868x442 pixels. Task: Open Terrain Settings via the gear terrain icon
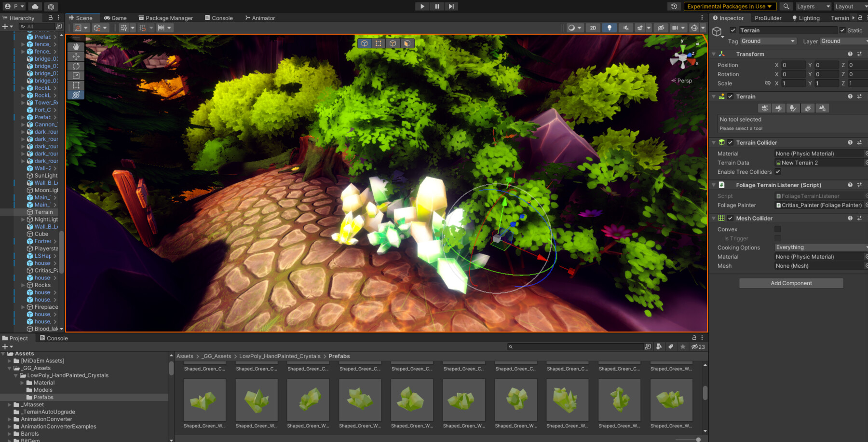click(822, 108)
